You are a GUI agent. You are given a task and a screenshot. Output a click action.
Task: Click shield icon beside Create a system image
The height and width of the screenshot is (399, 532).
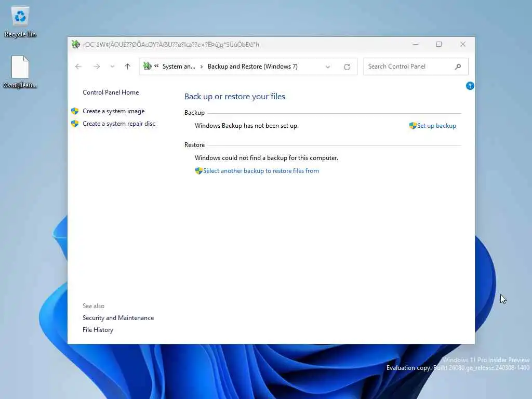75,111
